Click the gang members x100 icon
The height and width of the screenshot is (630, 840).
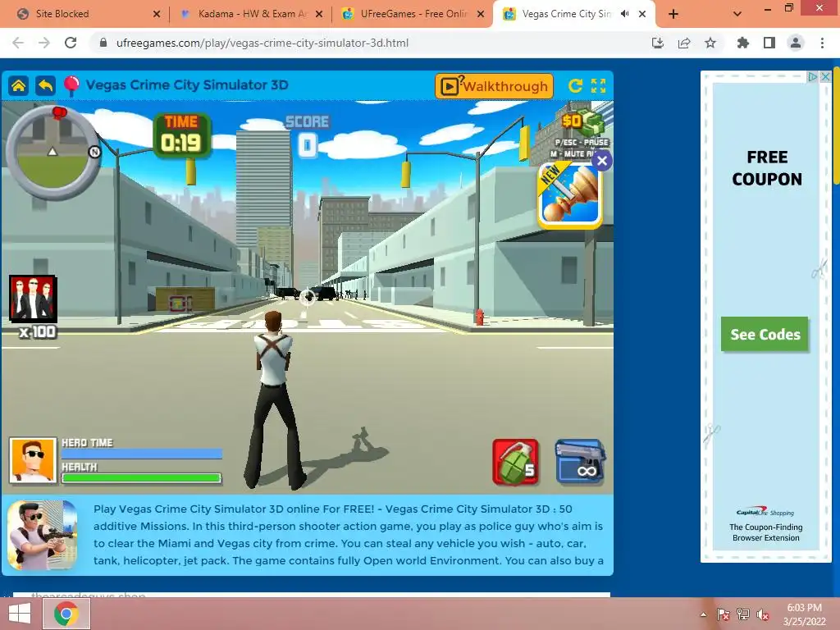(x=33, y=299)
